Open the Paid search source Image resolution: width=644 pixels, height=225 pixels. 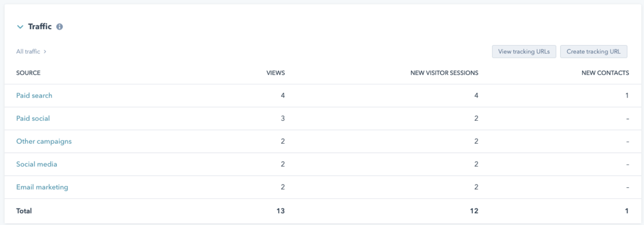pos(34,95)
